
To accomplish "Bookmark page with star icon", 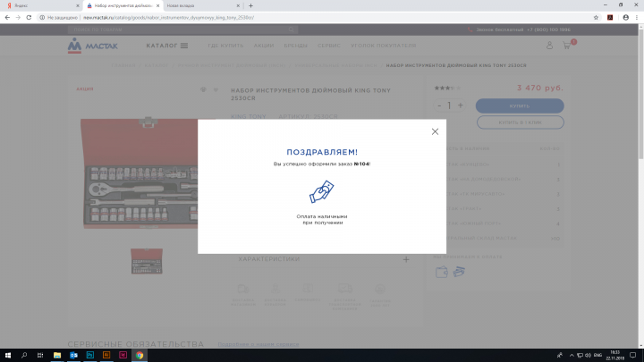I will [x=596, y=17].
